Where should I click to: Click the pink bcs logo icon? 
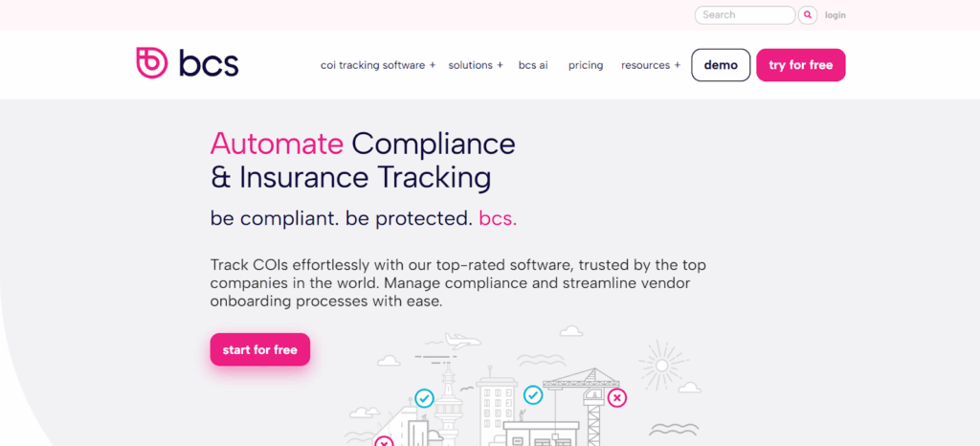(152, 63)
